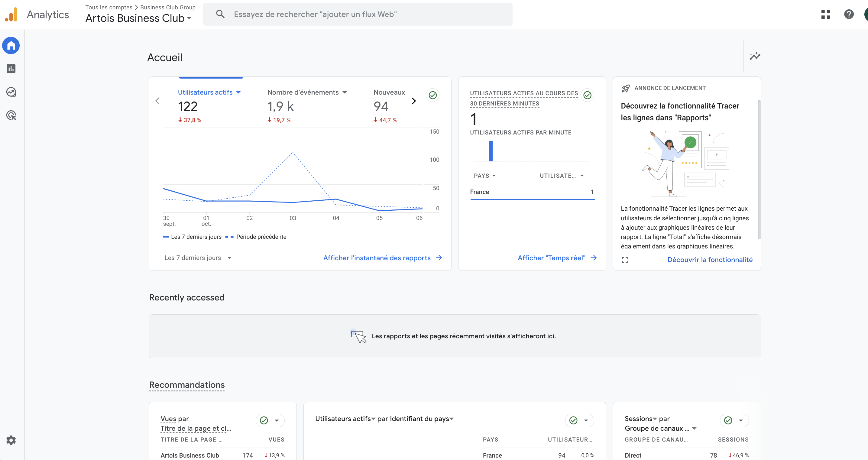Open the Artois Business Club property dropdown
The image size is (868, 460).
(138, 18)
